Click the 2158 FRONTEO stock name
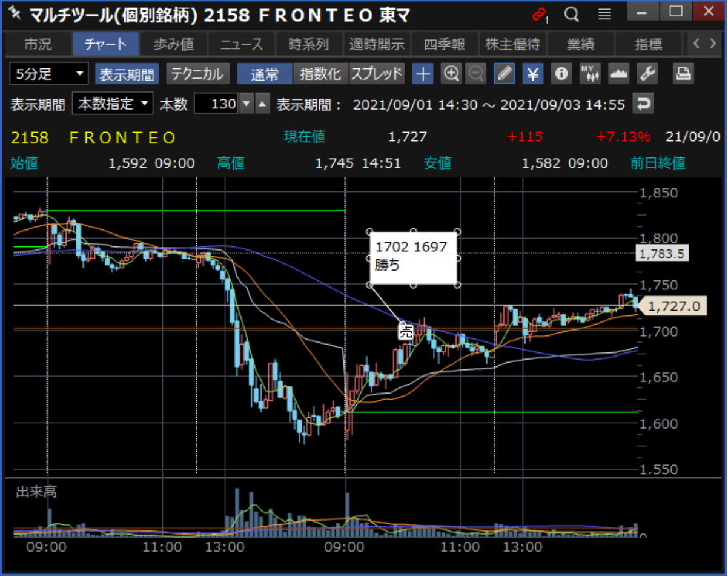 [x=93, y=137]
